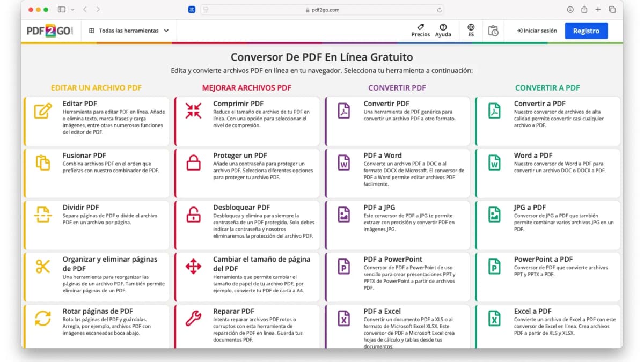644x362 pixels.
Task: Click the Excel a PDF spreadsheet icon
Action: pyautogui.click(x=494, y=318)
